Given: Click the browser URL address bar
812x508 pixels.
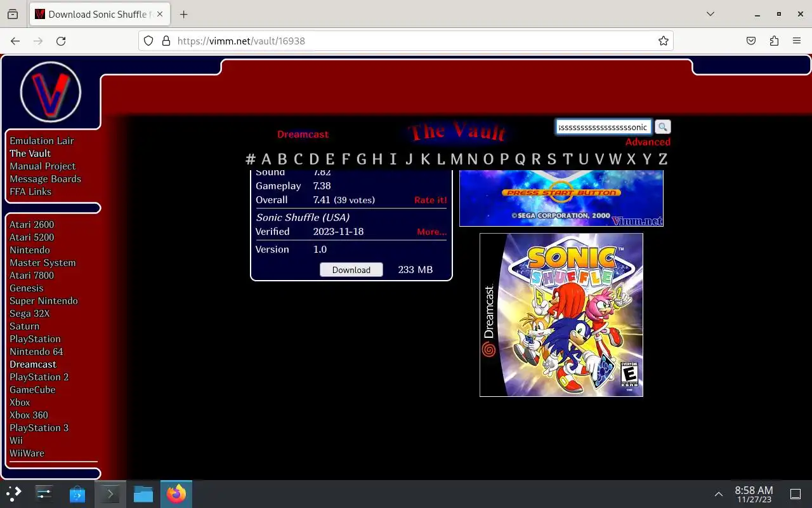Looking at the screenshot, I should click(x=406, y=41).
